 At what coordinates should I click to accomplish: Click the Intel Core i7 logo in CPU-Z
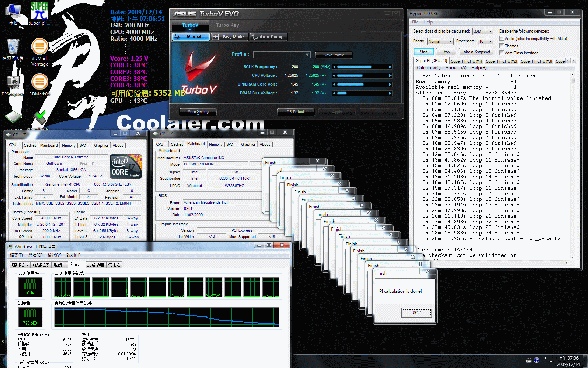point(126,166)
